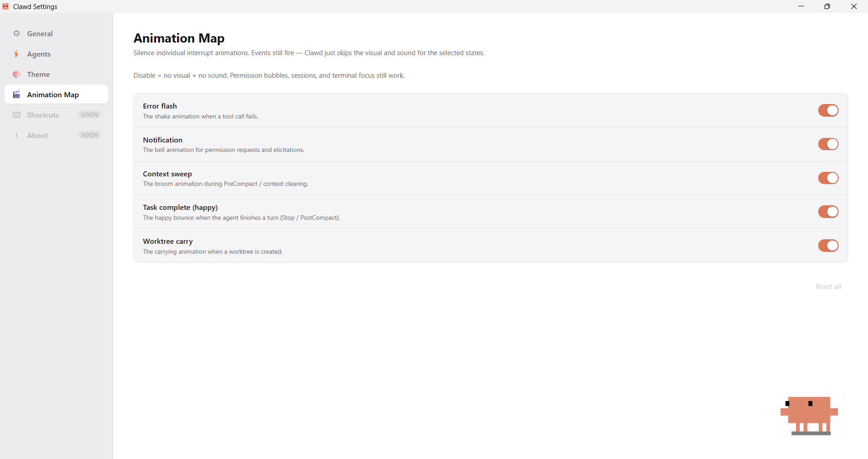The image size is (868, 459).
Task: Click the bell animation description text
Action: pos(223,150)
